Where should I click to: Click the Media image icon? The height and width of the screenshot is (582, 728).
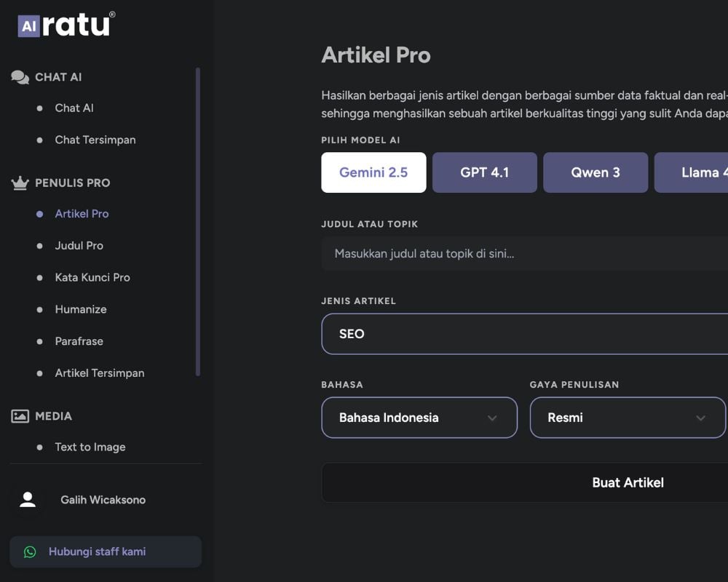click(x=20, y=416)
